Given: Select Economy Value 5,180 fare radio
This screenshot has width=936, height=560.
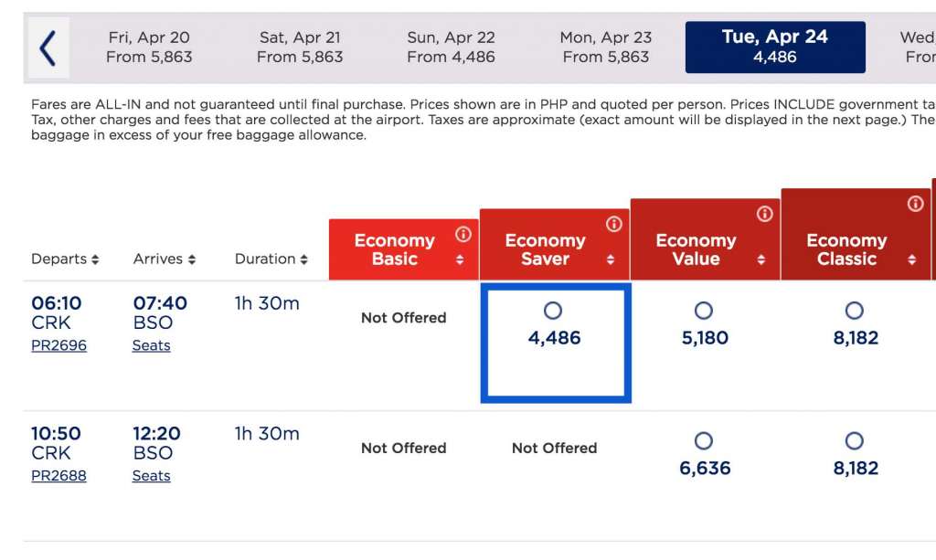Looking at the screenshot, I should pos(704,311).
